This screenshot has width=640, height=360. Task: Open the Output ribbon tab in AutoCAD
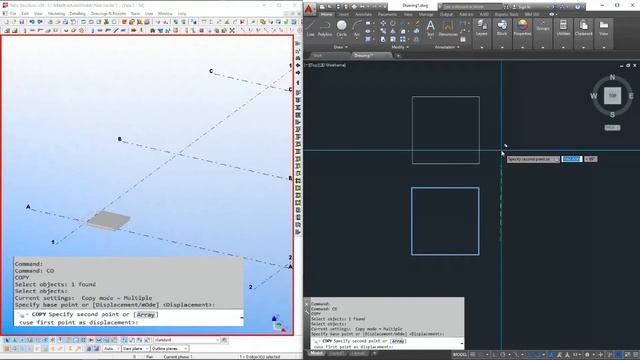[x=446, y=14]
